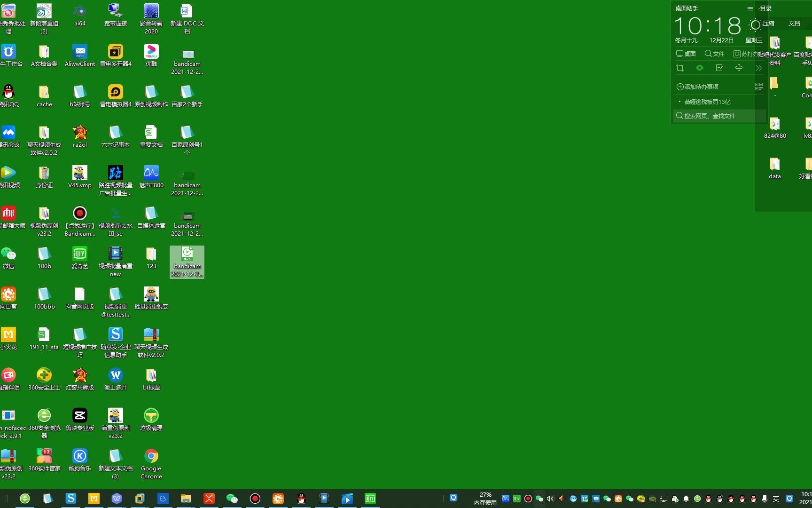Screen dimensions: 812x508
Task: Click the four-leaf clover icon in 桌面助手
Action: coord(739,68)
